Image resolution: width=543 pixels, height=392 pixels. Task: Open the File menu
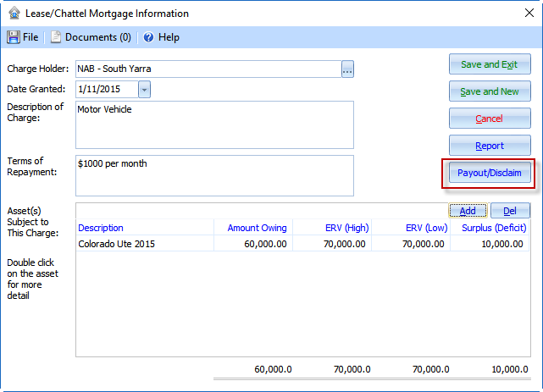click(30, 37)
